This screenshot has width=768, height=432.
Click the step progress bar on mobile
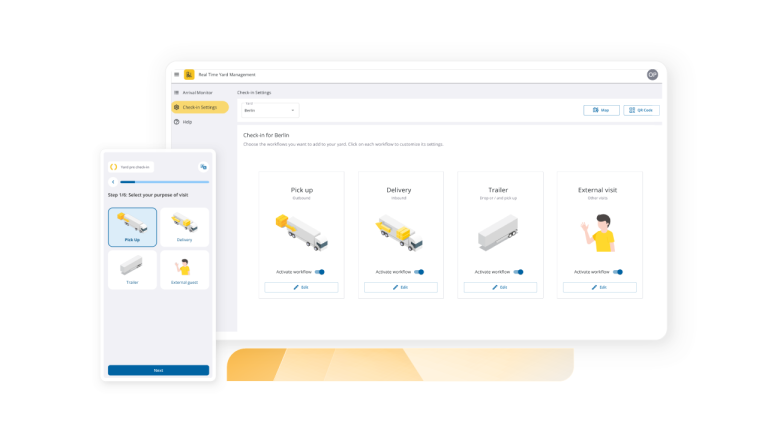(x=164, y=182)
